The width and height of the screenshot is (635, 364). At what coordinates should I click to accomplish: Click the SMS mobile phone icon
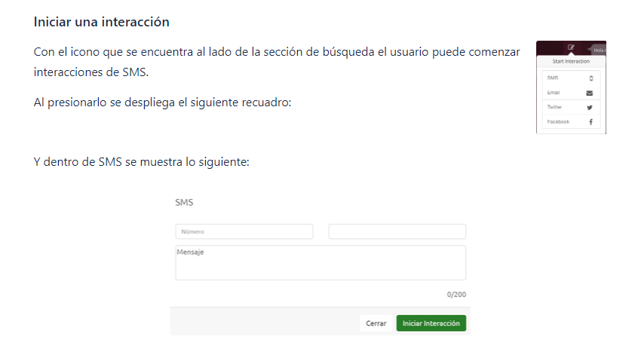point(591,78)
